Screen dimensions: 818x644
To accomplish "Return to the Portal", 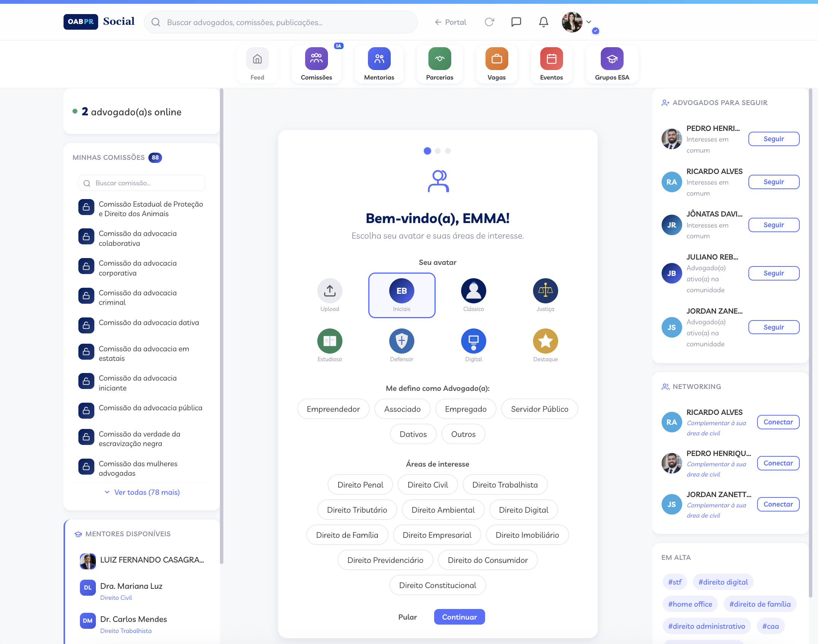I will click(x=450, y=22).
